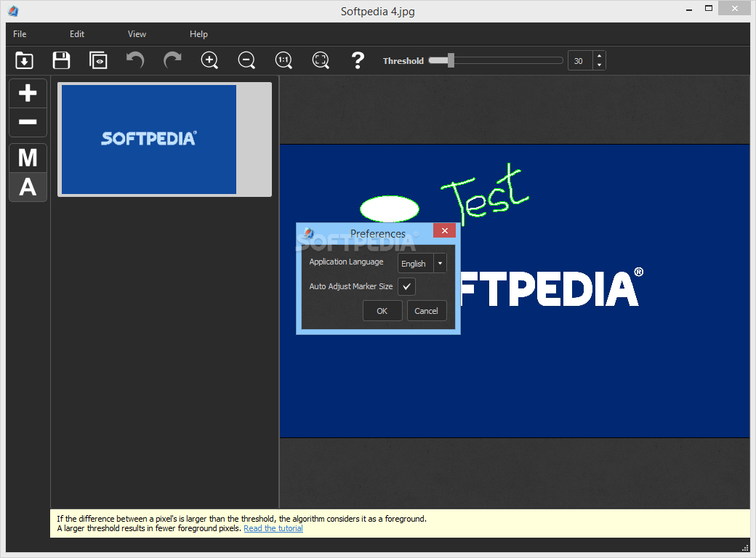Set zoom to 1:1 actual size
The height and width of the screenshot is (558, 756).
(283, 61)
